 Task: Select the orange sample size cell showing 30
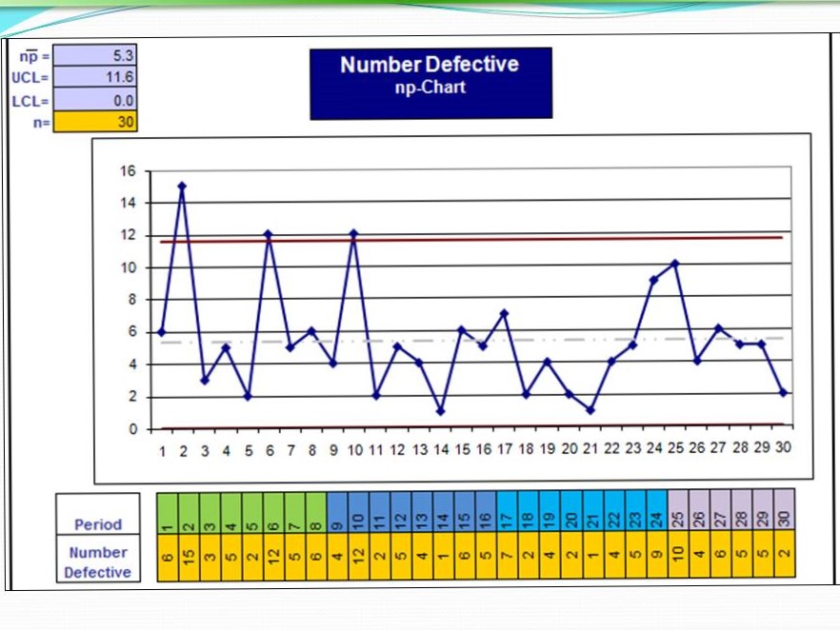(x=96, y=122)
